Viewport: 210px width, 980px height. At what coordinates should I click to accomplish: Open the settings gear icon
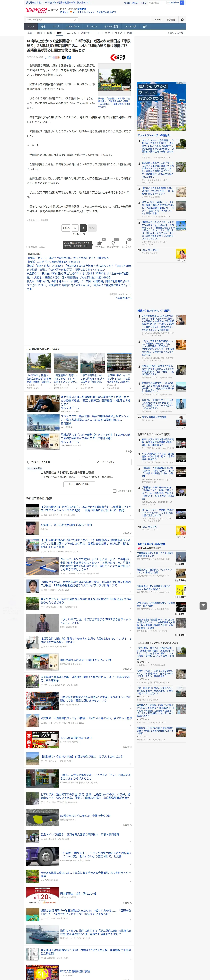point(182,20)
